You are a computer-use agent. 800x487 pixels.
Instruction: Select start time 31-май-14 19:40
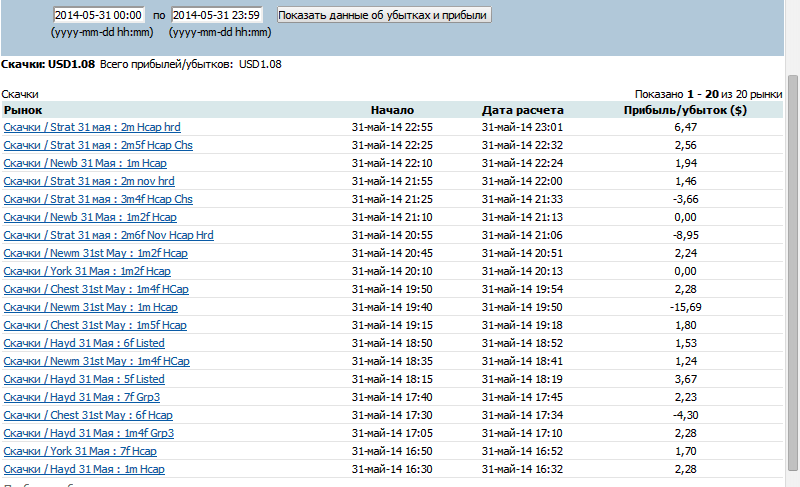(x=392, y=307)
